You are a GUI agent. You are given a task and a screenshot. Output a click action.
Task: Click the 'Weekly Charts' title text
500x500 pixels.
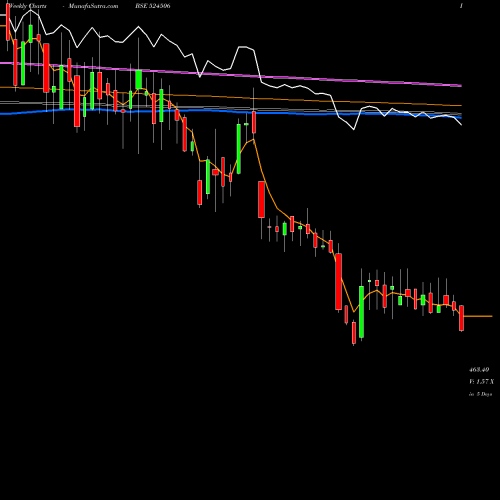tap(28, 6)
